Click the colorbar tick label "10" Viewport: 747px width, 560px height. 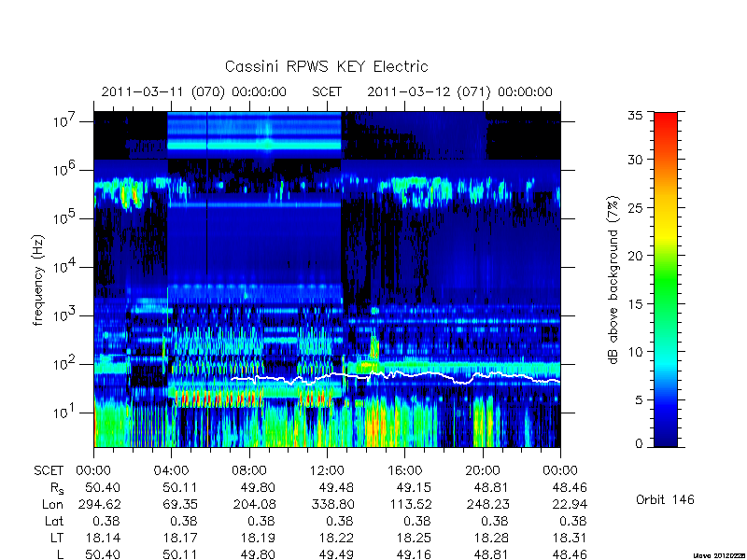(x=636, y=352)
